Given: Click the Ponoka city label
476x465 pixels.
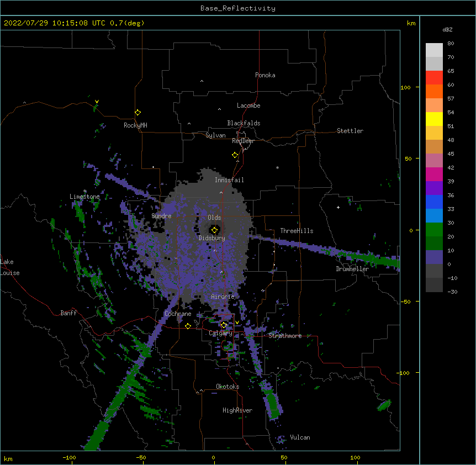Looking at the screenshot, I should [265, 75].
